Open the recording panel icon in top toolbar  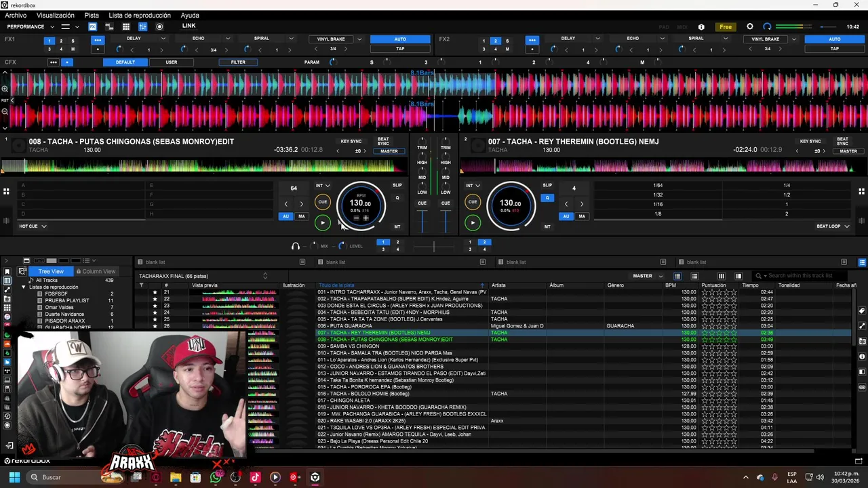tap(159, 26)
